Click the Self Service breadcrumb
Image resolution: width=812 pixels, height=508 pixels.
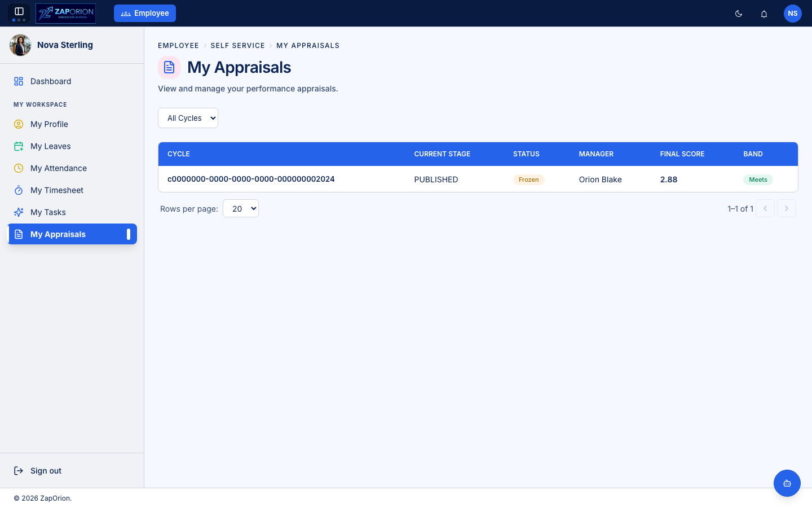(237, 46)
